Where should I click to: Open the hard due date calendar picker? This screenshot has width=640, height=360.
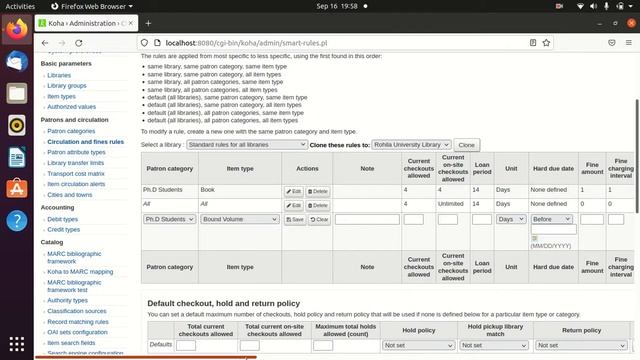(534, 238)
